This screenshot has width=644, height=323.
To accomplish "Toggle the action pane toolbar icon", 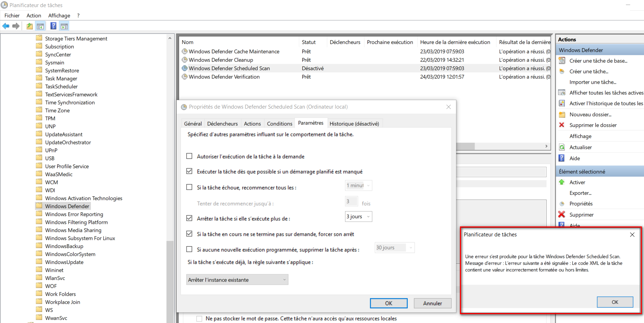I will pos(64,26).
